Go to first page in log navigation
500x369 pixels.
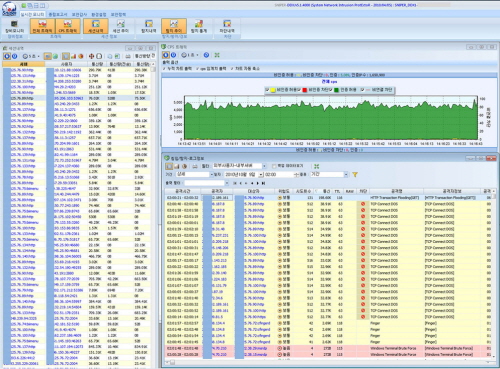pos(235,183)
